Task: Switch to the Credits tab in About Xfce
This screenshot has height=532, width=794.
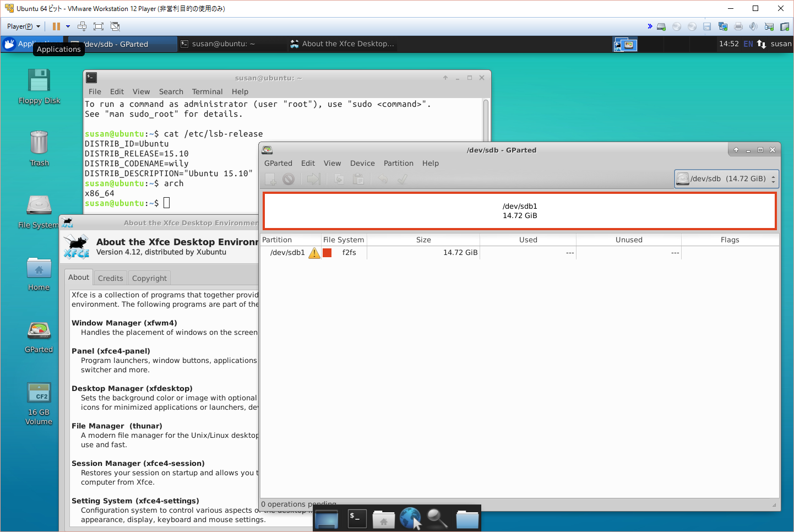Action: coord(110,278)
